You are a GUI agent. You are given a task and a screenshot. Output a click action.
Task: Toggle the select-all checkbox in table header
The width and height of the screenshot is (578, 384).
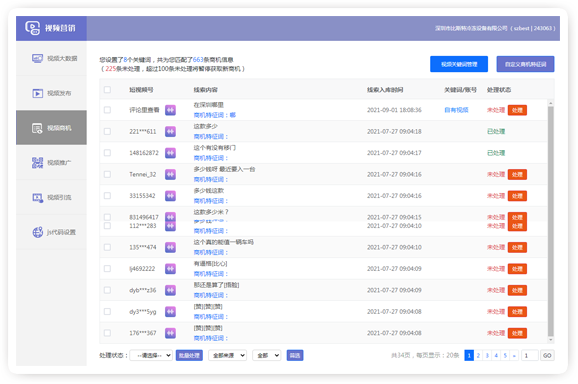[107, 90]
